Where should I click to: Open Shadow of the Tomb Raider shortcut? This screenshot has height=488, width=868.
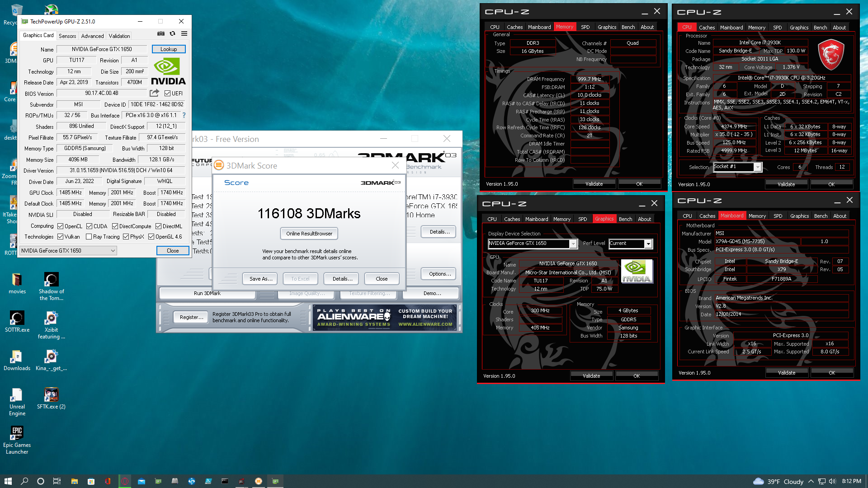(51, 286)
